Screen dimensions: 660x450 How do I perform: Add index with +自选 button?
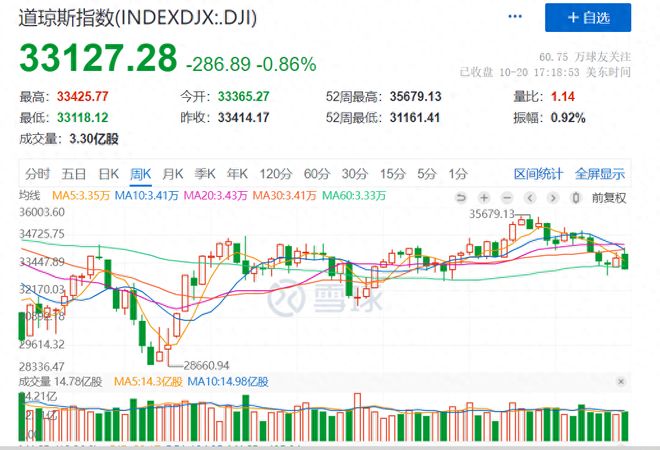pos(588,18)
